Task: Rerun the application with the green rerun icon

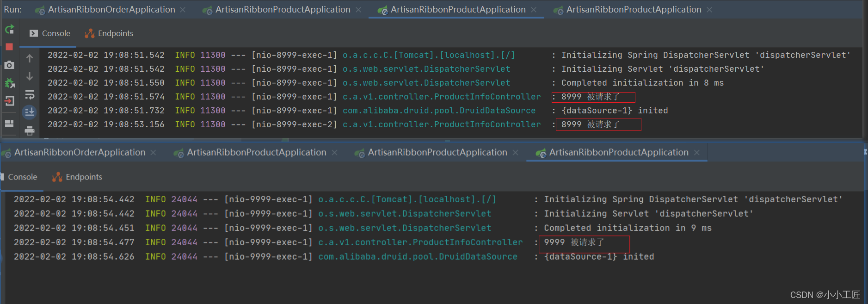Action: [x=9, y=30]
